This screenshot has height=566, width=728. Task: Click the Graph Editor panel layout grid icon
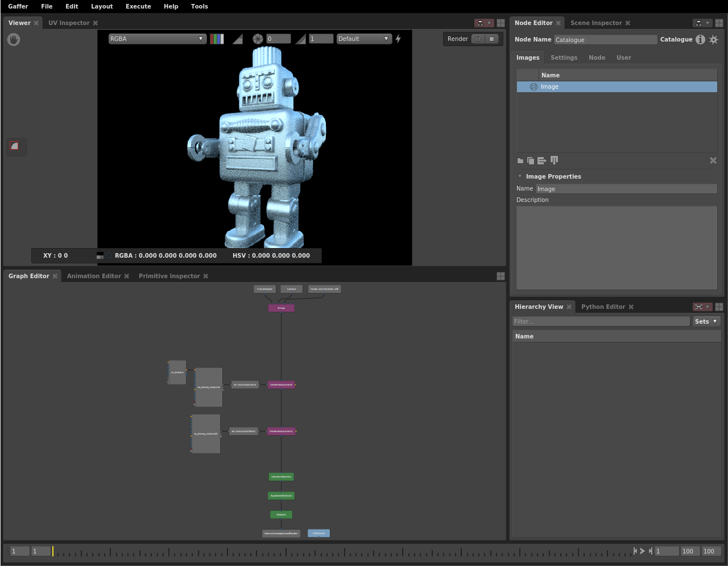(500, 276)
